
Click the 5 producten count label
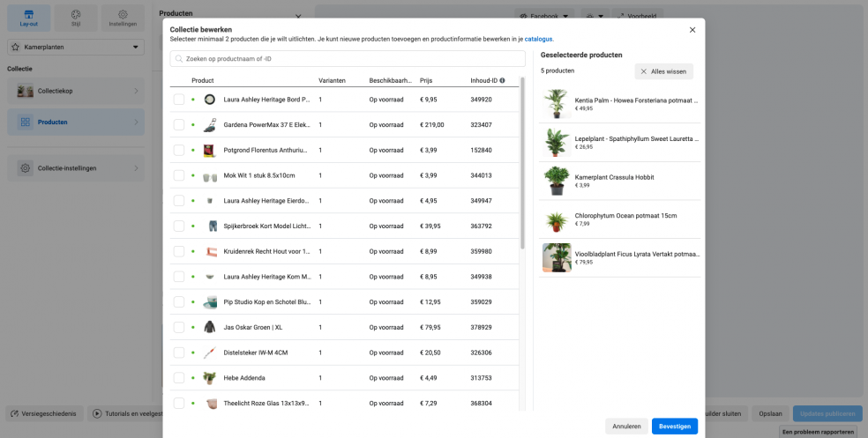pos(557,71)
